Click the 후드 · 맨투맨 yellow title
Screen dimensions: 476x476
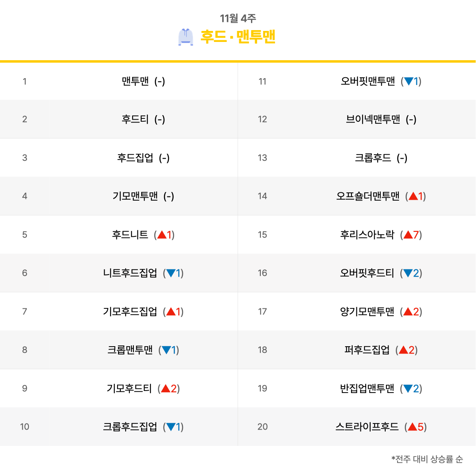click(238, 37)
